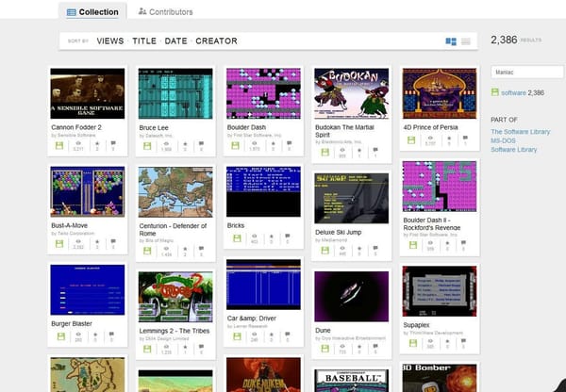Open Centurion Defender of Rome map thumbnail
Viewport: 566px width, 392px height.
175,192
